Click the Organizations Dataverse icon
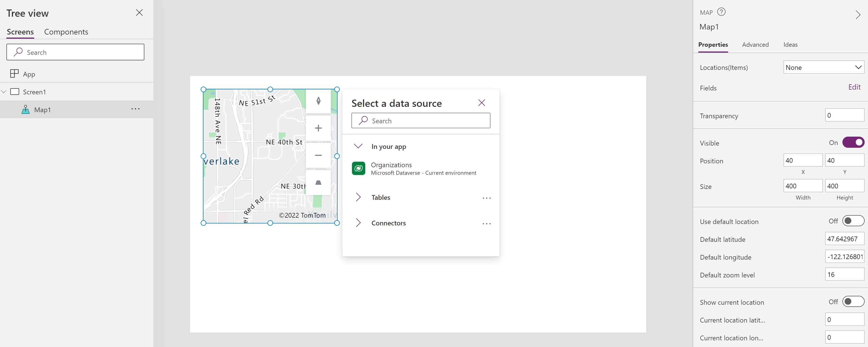Screen dimensions: 868x347 click(359, 168)
